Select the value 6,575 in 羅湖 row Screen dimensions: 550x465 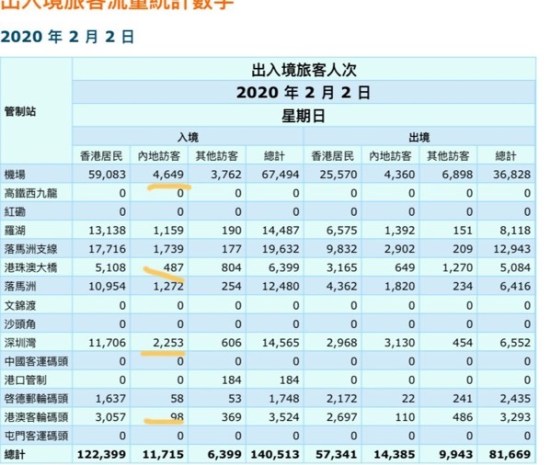pyautogui.click(x=342, y=230)
